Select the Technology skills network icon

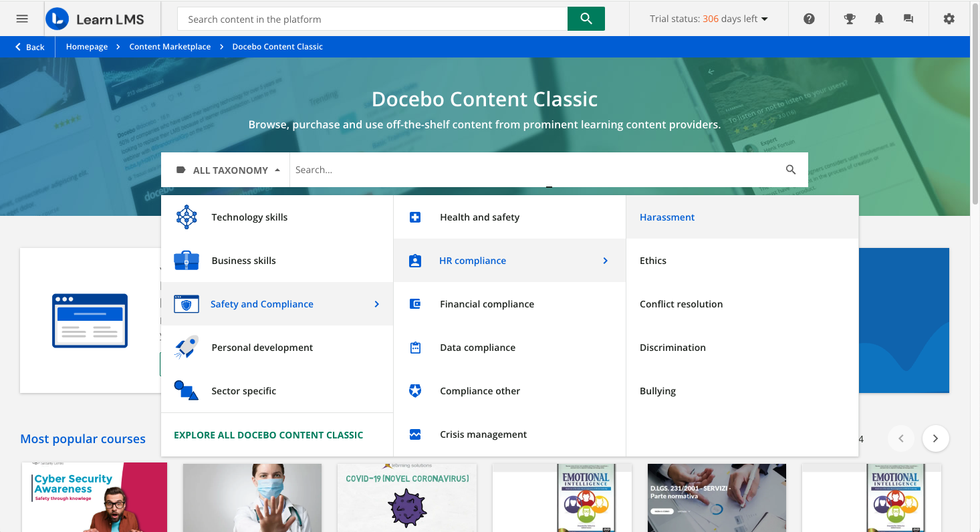(186, 217)
